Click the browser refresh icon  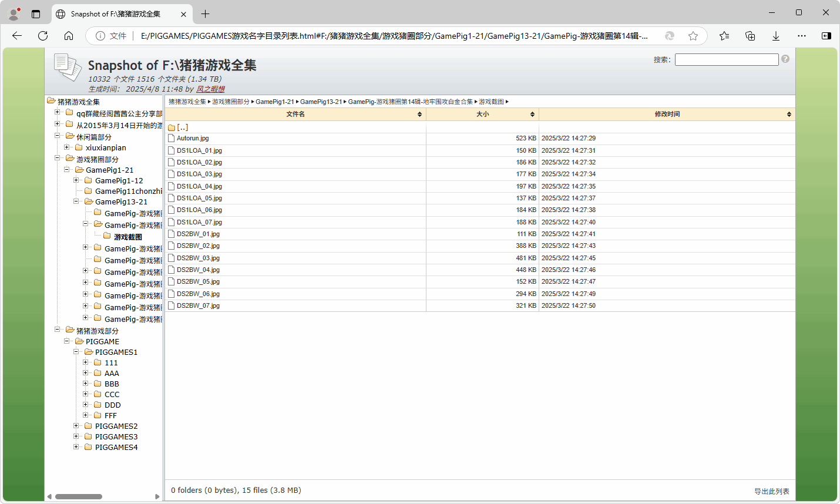[x=43, y=36]
